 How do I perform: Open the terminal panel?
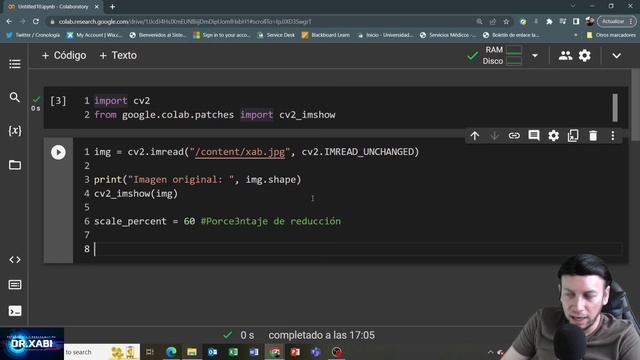click(15, 311)
